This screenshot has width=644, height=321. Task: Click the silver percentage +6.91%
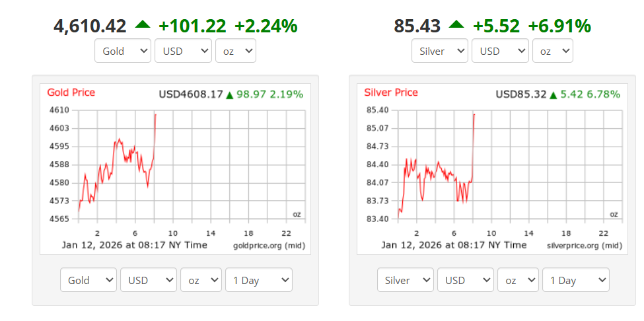click(x=559, y=26)
